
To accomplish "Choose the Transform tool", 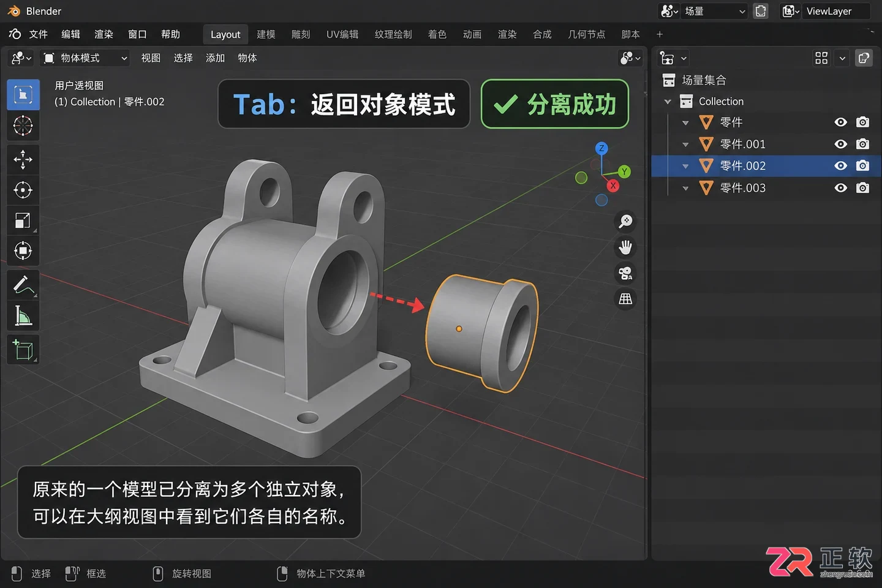I will pyautogui.click(x=23, y=251).
